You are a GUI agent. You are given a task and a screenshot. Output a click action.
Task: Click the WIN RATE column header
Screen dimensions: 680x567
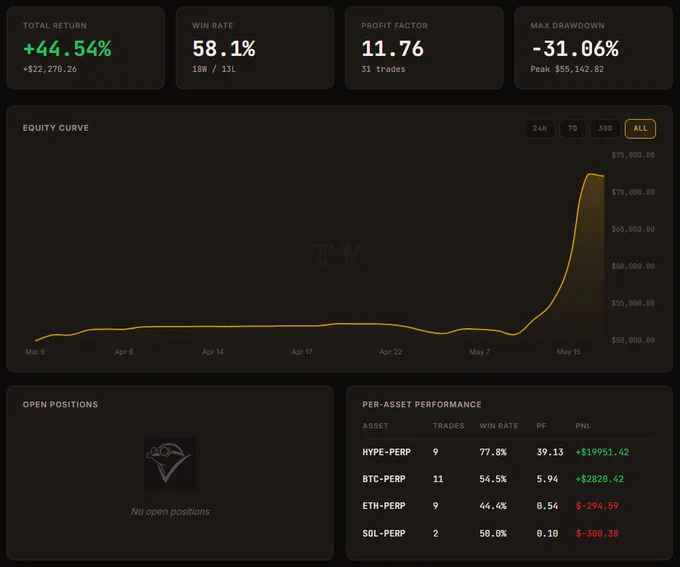499,426
